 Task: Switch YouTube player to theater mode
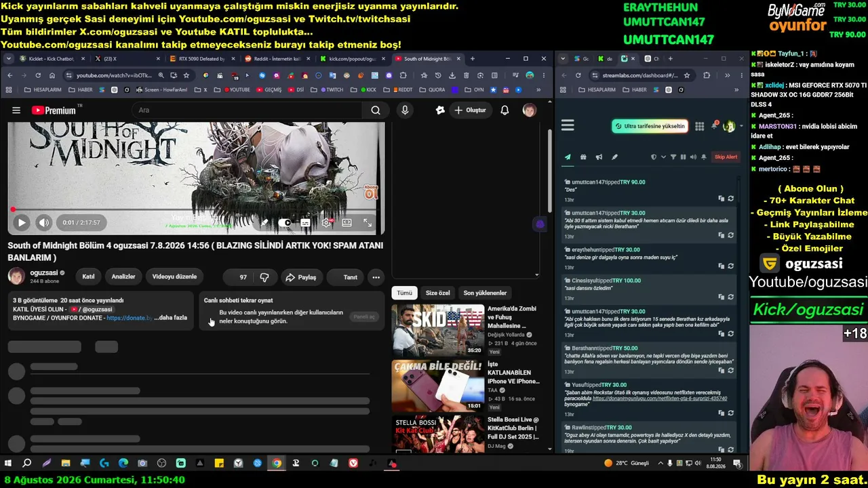[x=347, y=222]
